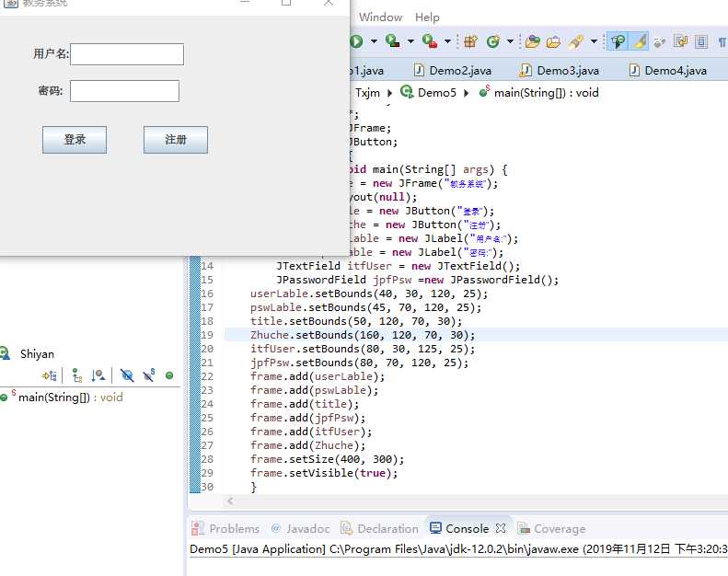The width and height of the screenshot is (728, 576).
Task: Click the Open Task folder icon
Action: coord(553,42)
